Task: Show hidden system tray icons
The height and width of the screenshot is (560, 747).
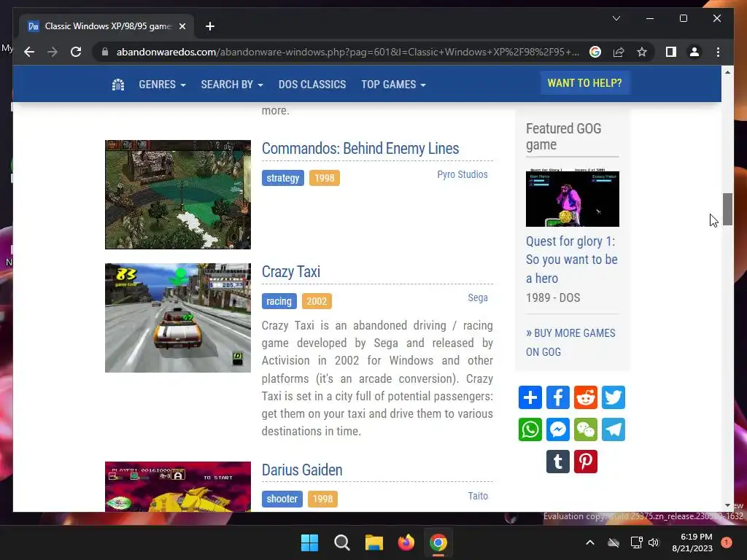Action: pos(589,542)
